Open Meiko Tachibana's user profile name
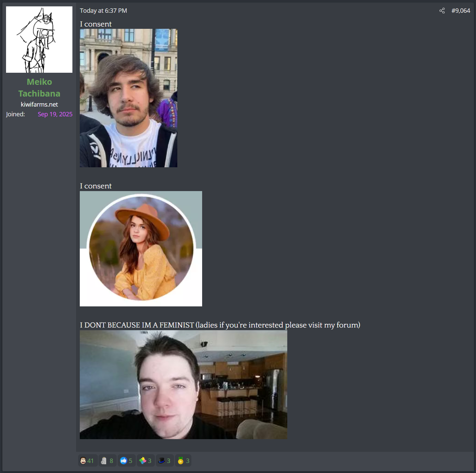476x473 pixels. [x=39, y=87]
